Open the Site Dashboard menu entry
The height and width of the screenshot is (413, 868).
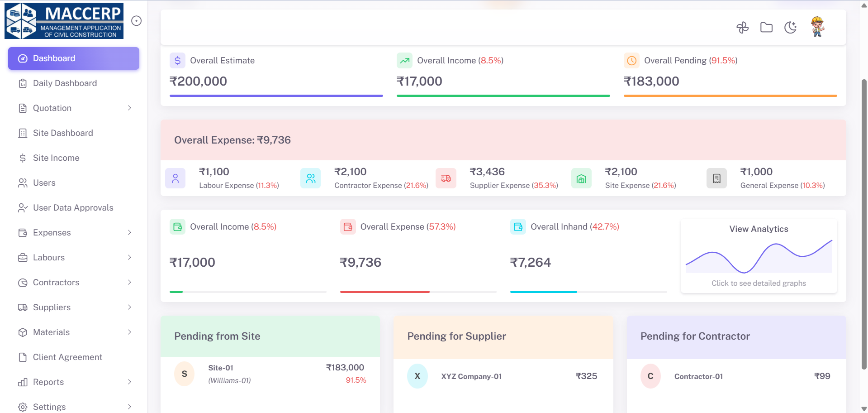(63, 133)
